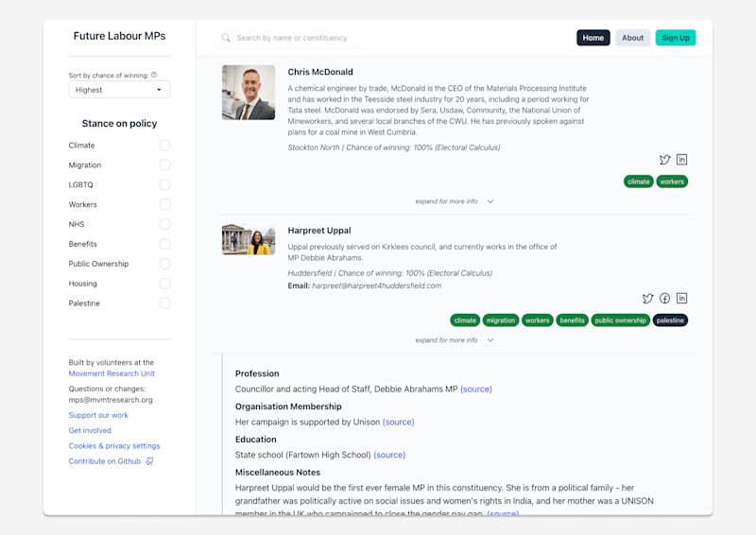The width and height of the screenshot is (756, 535).
Task: Toggle the NHS policy filter
Action: 164,224
